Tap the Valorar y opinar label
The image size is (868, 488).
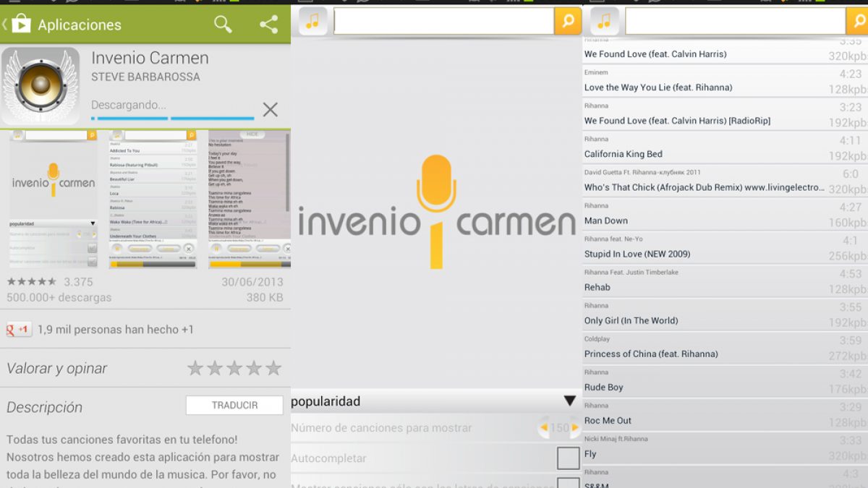(x=56, y=369)
